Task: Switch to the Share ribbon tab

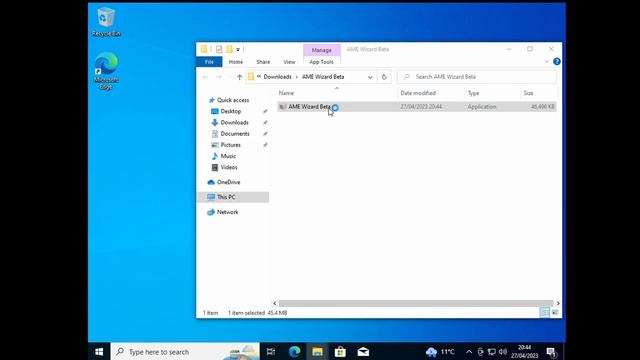Action: point(263,62)
